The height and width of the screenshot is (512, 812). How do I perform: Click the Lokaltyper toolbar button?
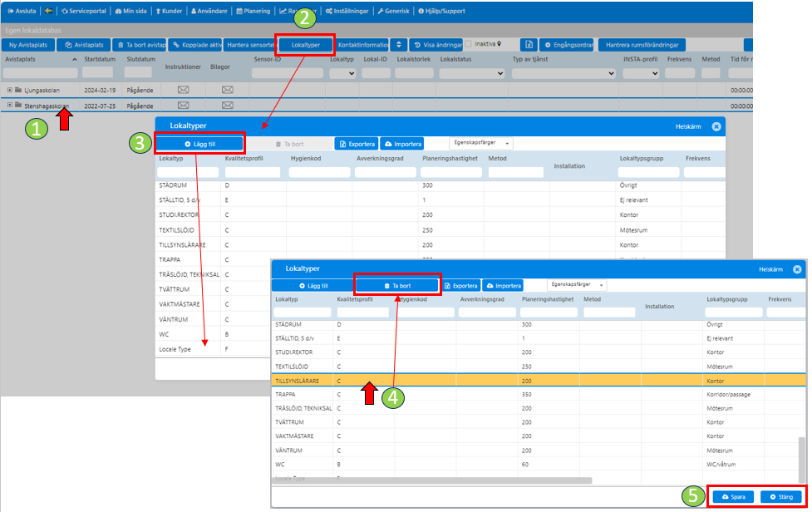pyautogui.click(x=305, y=44)
